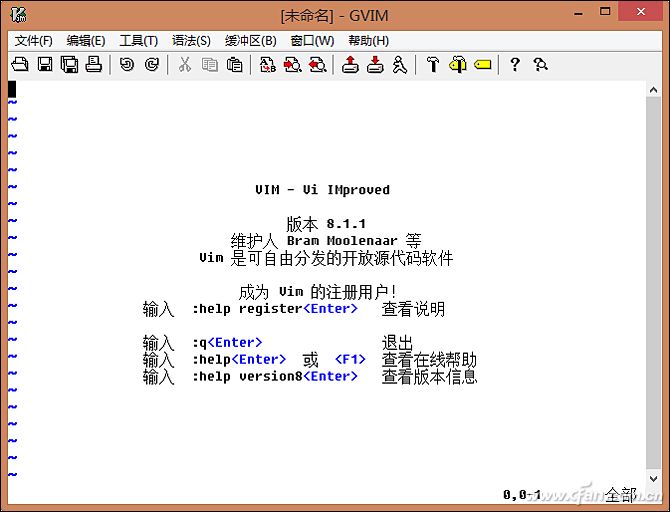The width and height of the screenshot is (670, 512).
Task: Paste from the clipboard icon
Action: (x=234, y=65)
